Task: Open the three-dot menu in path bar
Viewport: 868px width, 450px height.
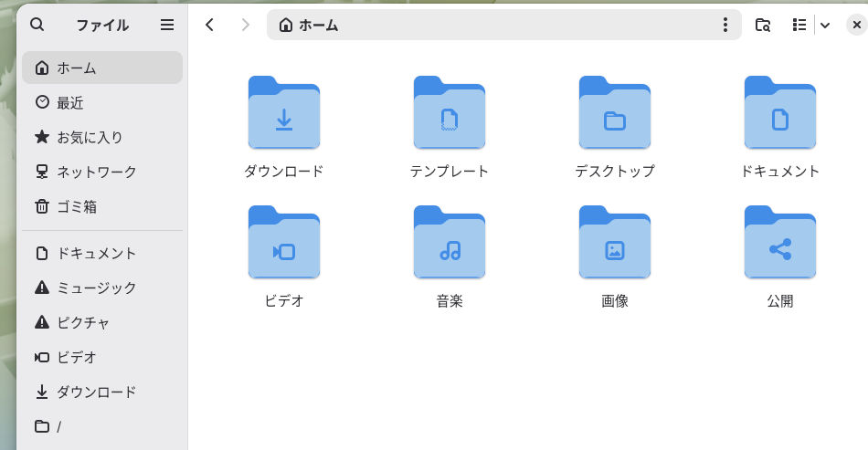Action: [725, 25]
